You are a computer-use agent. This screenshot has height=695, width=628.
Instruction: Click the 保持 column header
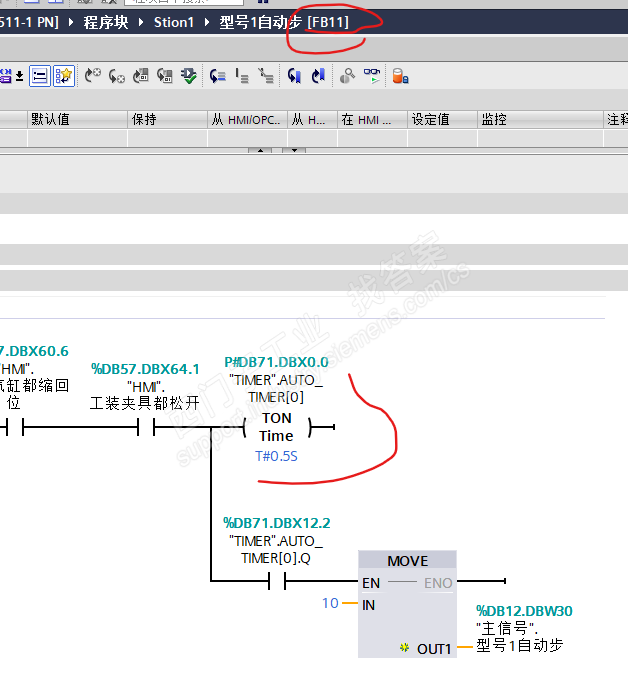[168, 119]
